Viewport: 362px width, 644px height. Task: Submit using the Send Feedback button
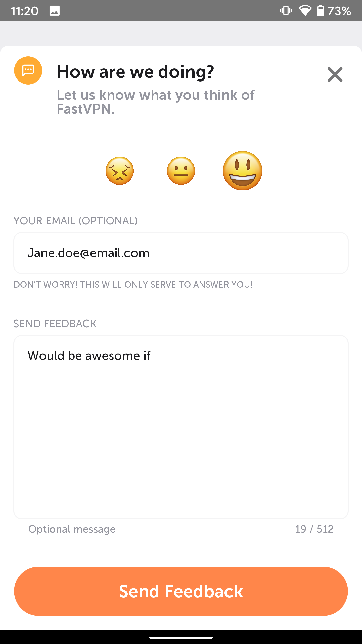tap(181, 591)
